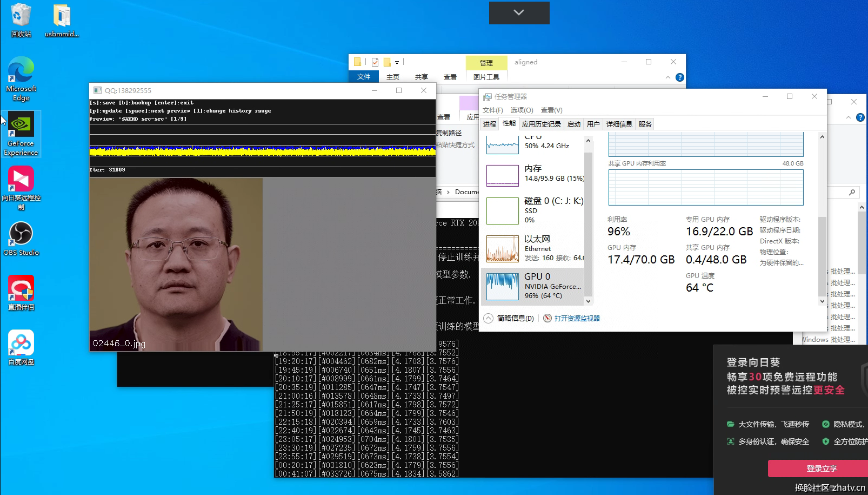
Task: Click scroll-up arrow of the performance sidebar list
Action: click(589, 141)
